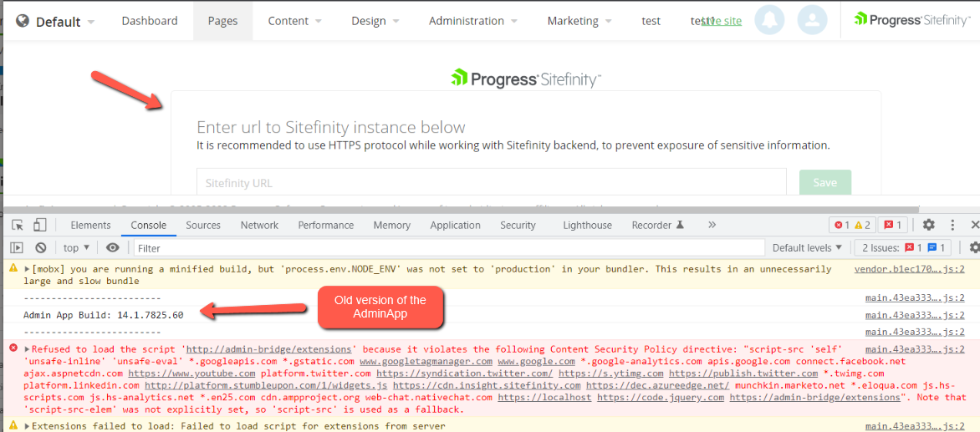
Task: Click the eye live expression icon
Action: pos(113,248)
